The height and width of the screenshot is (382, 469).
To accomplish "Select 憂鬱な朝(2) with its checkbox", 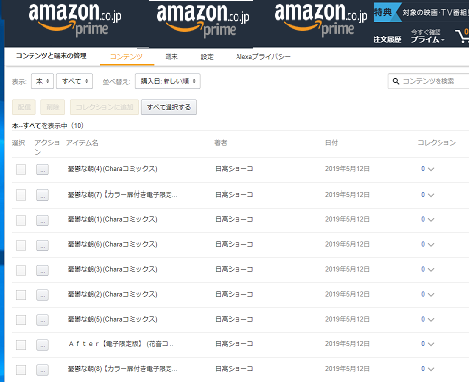I will (x=21, y=295).
